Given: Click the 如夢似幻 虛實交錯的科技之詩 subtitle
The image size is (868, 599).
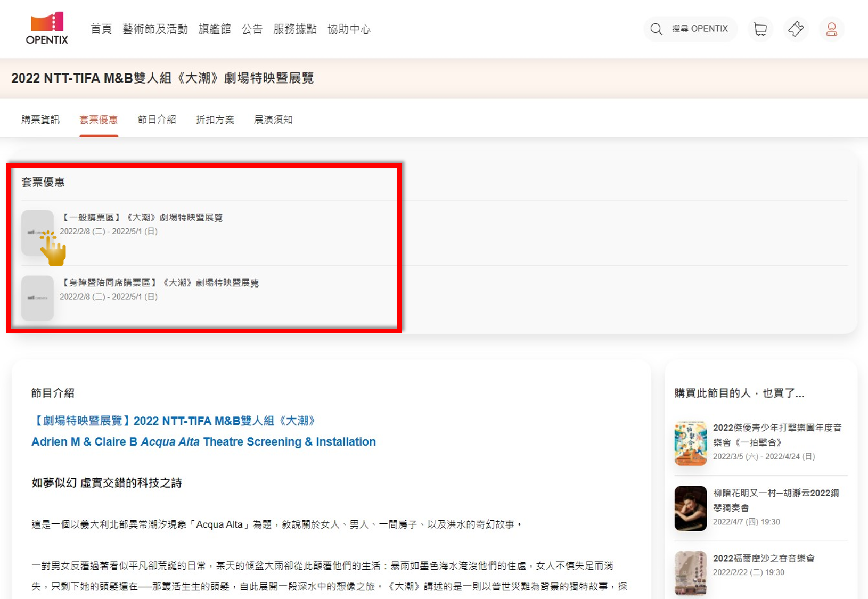Looking at the screenshot, I should point(107,483).
